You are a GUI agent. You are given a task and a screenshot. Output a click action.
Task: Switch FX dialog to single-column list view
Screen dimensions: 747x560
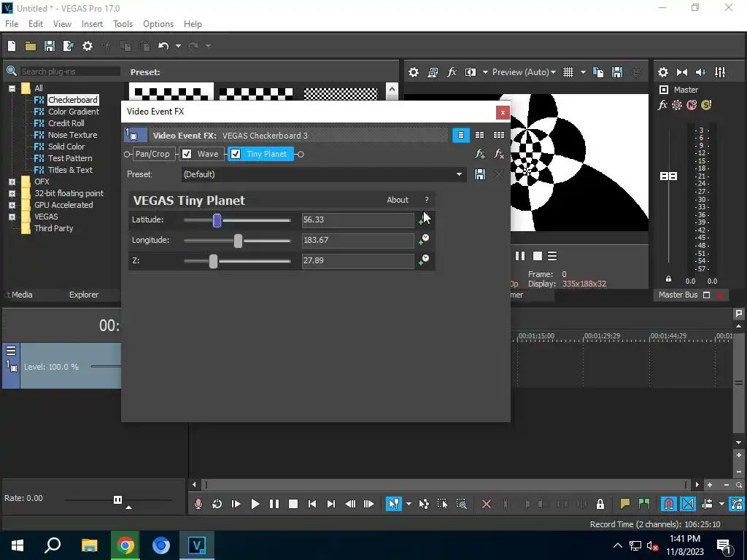[x=461, y=135]
